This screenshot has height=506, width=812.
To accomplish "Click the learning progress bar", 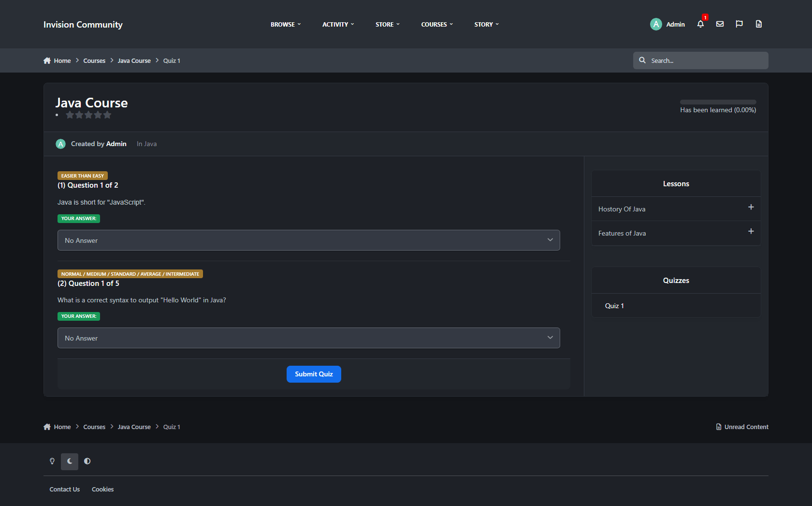I will click(x=718, y=102).
